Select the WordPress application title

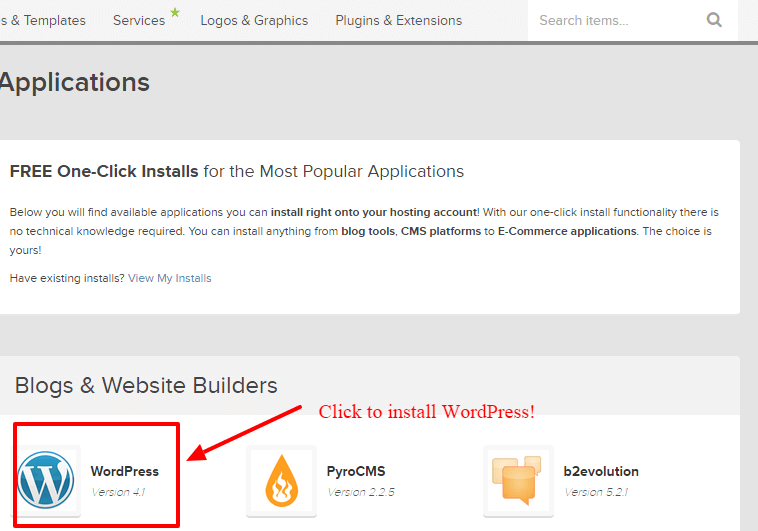click(x=124, y=471)
